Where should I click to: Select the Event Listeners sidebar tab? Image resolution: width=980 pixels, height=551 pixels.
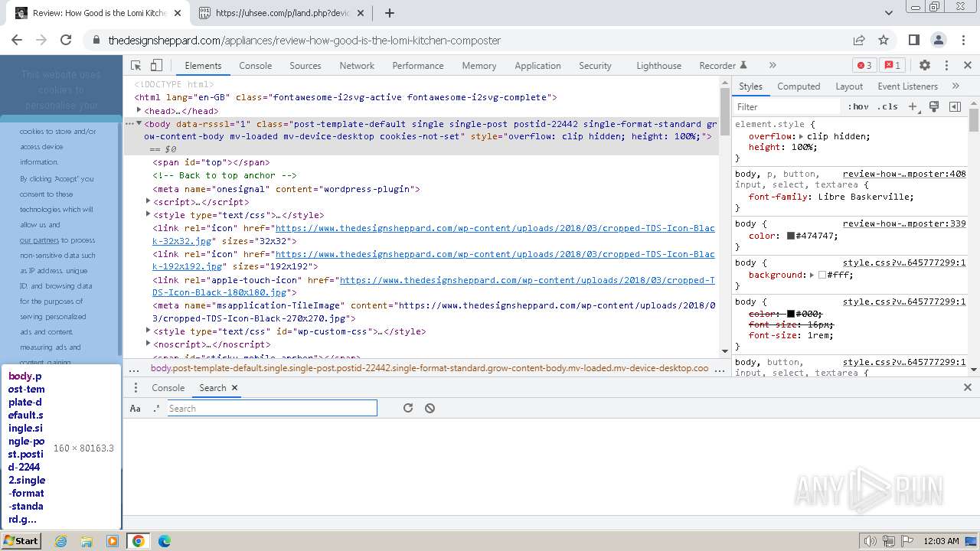[907, 86]
